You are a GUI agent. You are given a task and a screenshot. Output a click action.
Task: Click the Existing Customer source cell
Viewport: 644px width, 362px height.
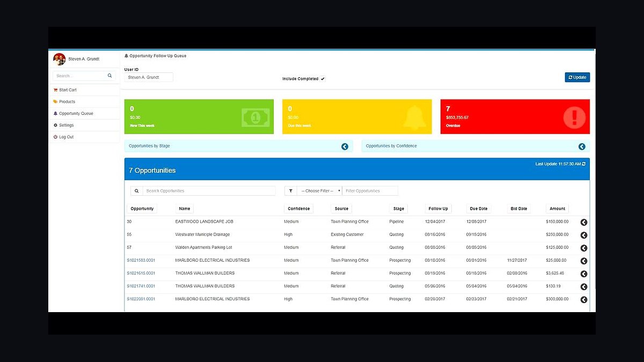tap(347, 234)
